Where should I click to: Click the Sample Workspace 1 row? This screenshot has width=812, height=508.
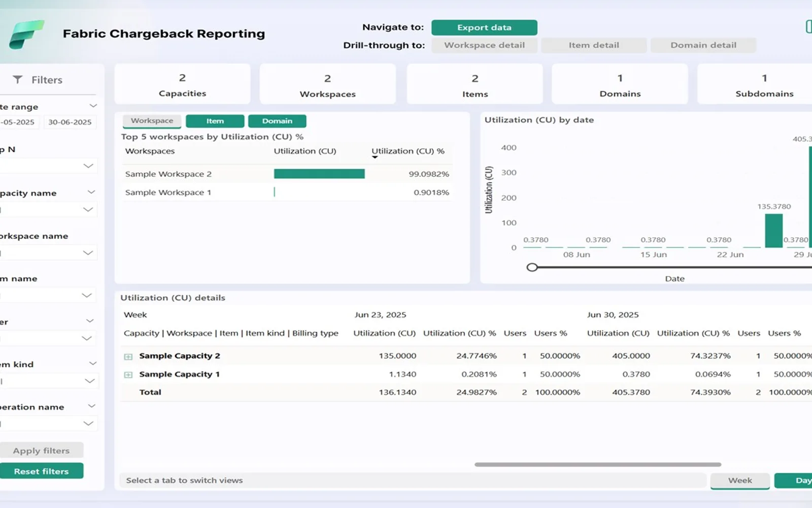[x=287, y=193]
